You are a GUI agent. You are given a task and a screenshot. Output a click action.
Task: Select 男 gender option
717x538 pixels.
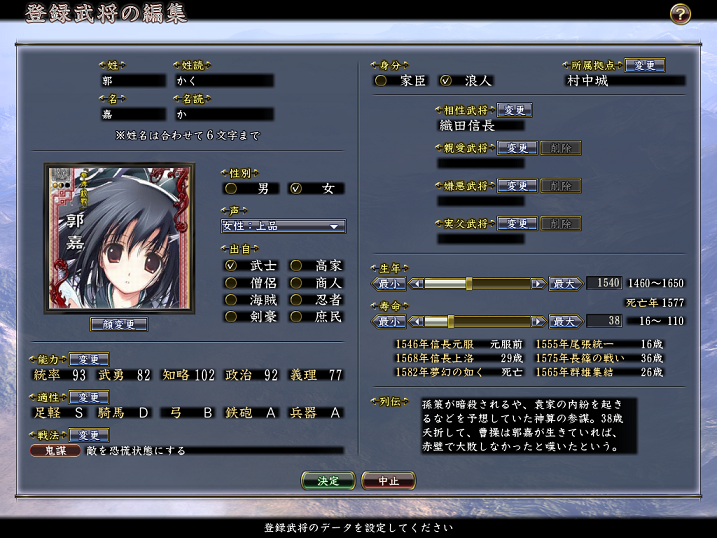click(x=231, y=188)
